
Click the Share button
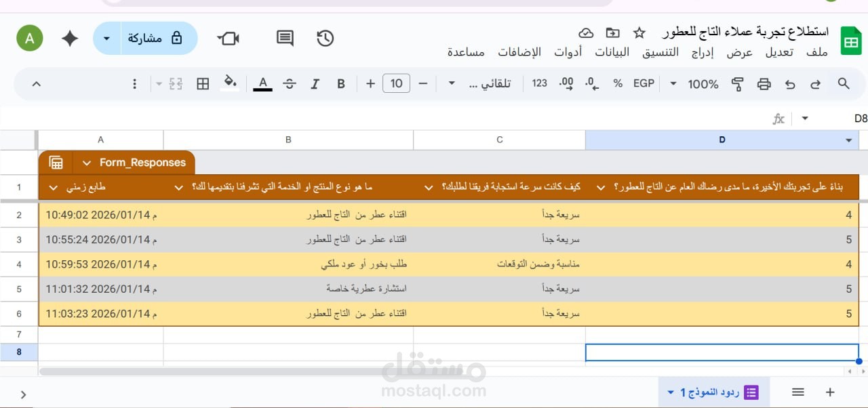(x=156, y=38)
